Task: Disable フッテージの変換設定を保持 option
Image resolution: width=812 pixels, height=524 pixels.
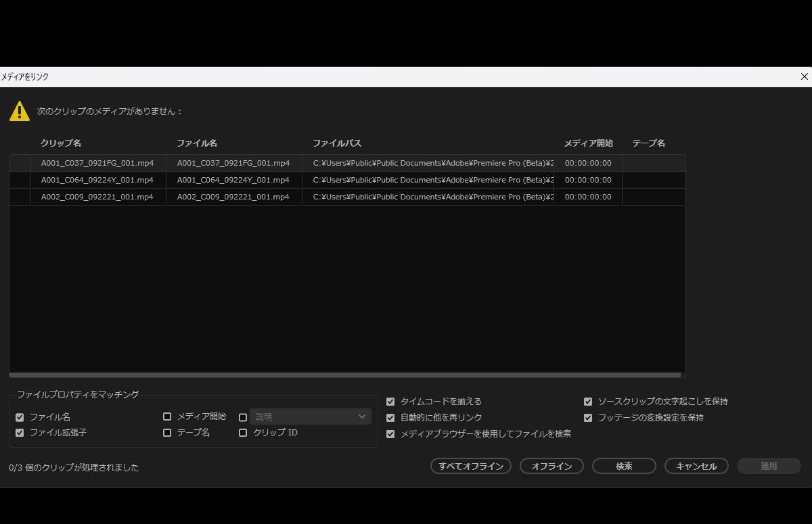Action: click(x=587, y=417)
